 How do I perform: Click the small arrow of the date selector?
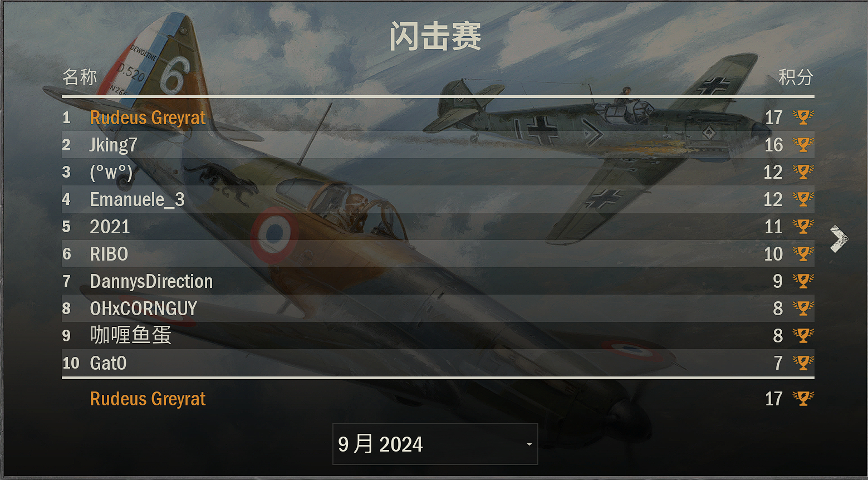pos(529,444)
